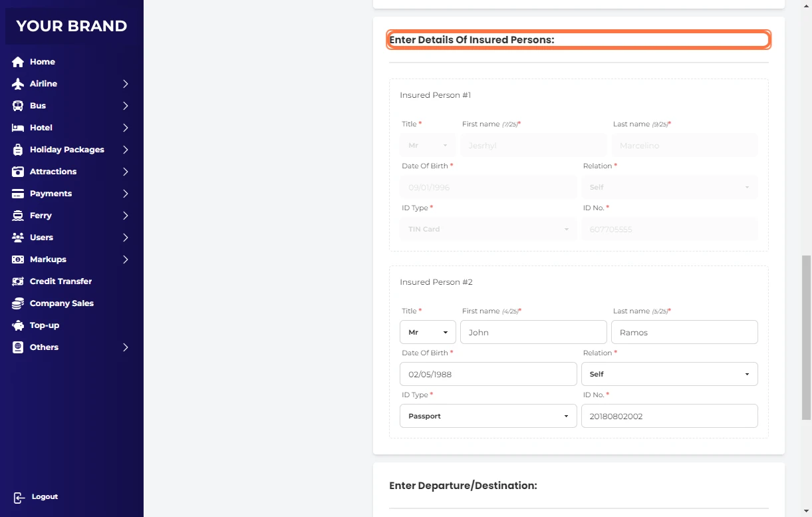The height and width of the screenshot is (517, 812).
Task: Click the Airline plane icon
Action: tap(18, 84)
